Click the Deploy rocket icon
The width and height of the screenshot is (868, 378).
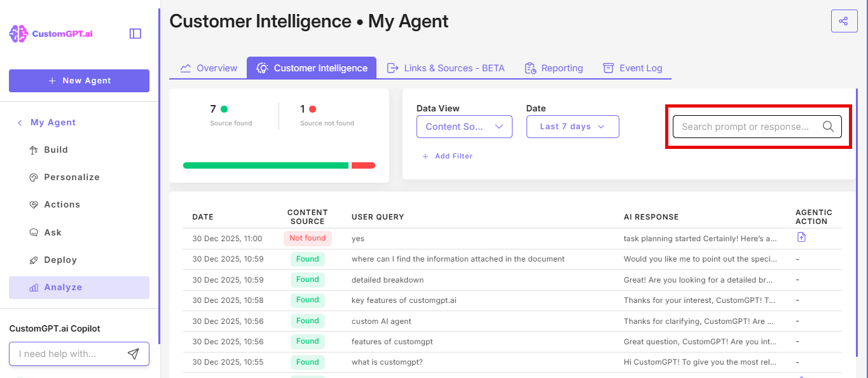(34, 260)
